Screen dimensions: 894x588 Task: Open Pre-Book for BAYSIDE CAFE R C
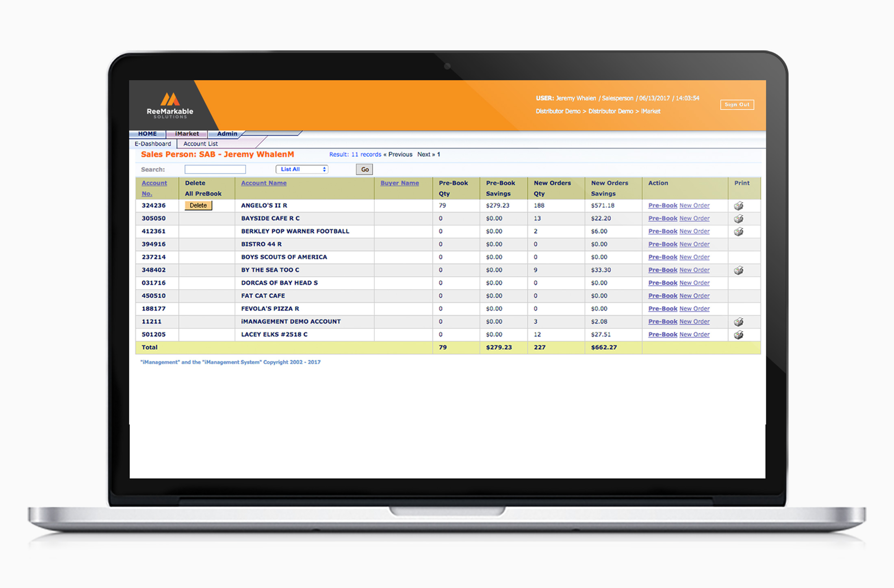[663, 218]
